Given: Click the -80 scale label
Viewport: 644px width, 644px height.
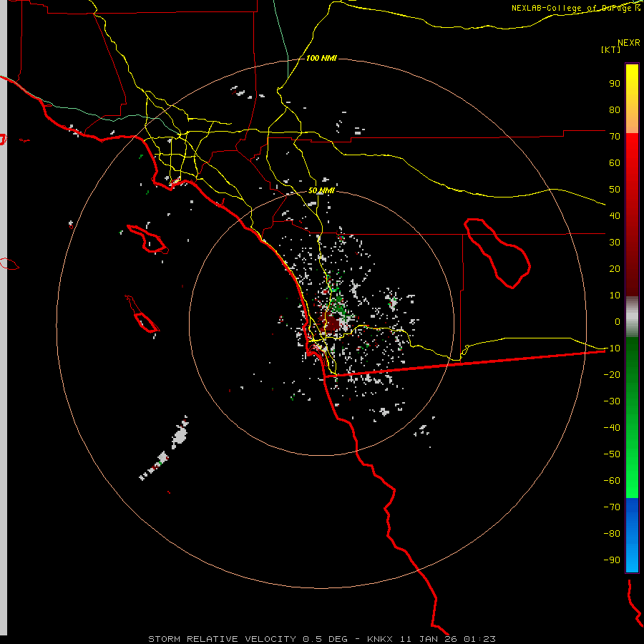Looking at the screenshot, I should (x=612, y=534).
